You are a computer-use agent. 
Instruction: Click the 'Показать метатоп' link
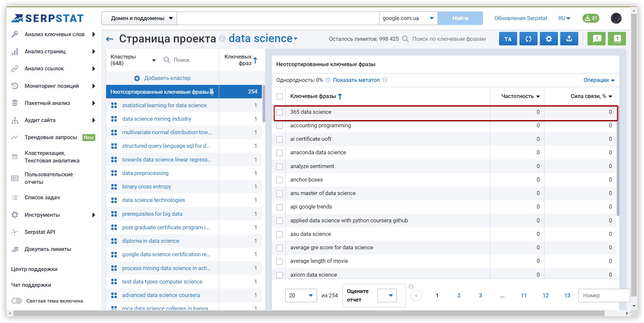356,80
